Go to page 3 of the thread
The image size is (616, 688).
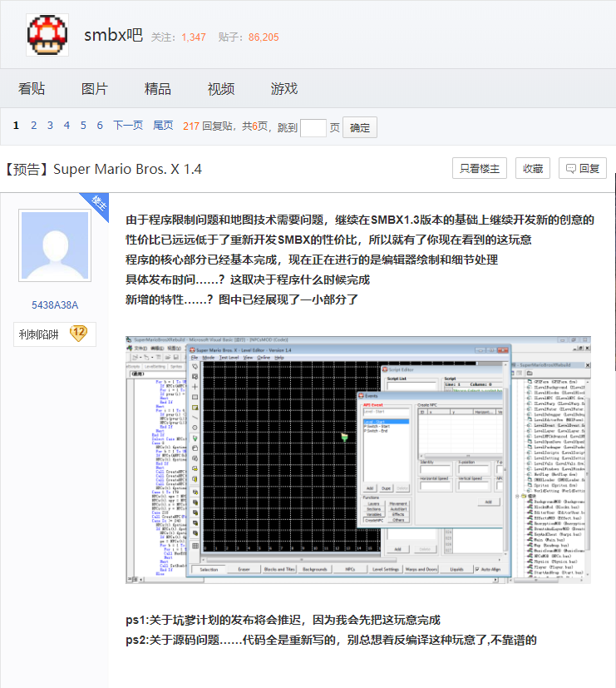[x=50, y=126]
